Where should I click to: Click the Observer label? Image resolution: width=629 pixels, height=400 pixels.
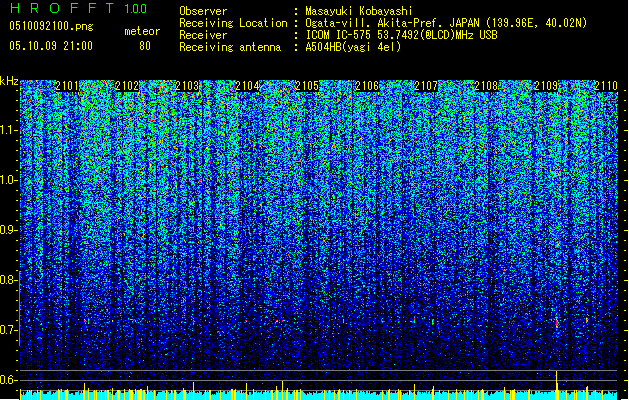pos(203,11)
